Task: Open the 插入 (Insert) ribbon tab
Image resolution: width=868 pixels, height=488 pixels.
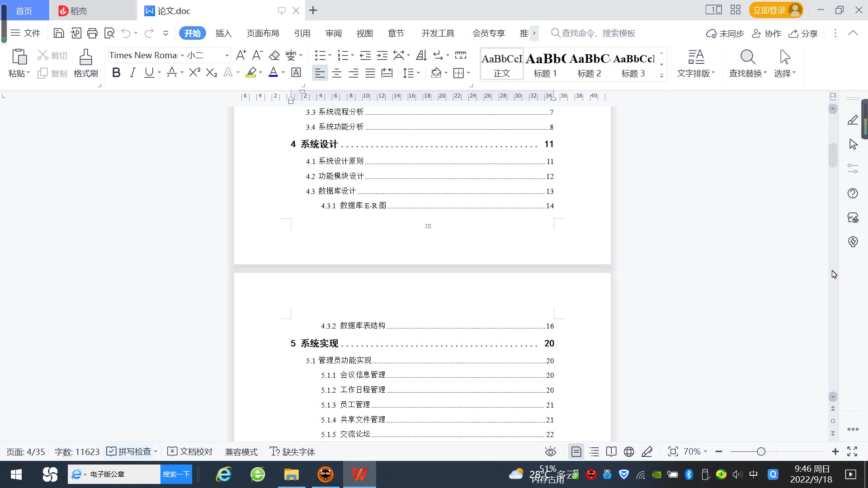Action: [x=223, y=33]
